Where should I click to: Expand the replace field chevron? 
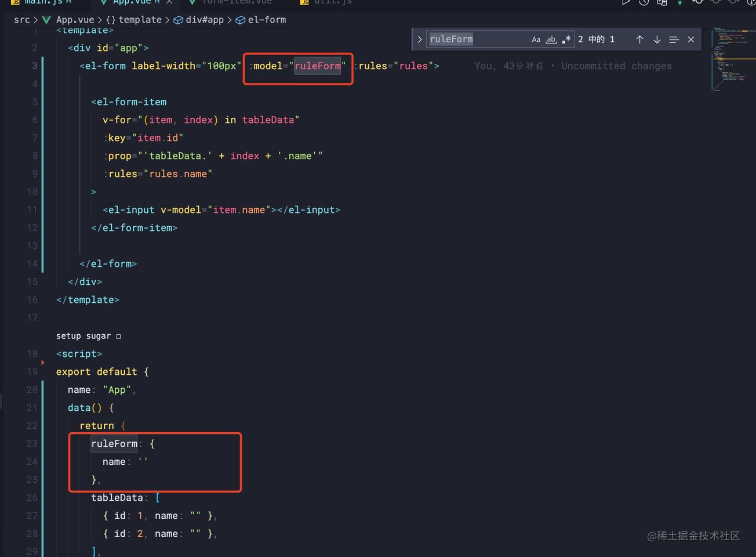[420, 39]
